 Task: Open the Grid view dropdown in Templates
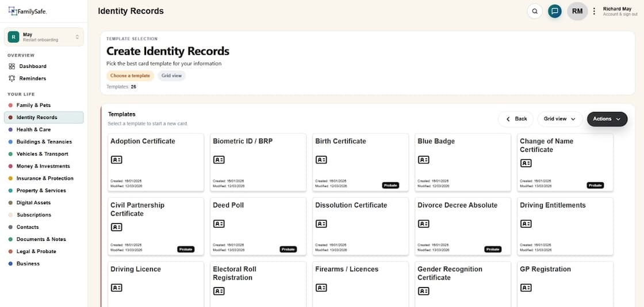click(560, 119)
